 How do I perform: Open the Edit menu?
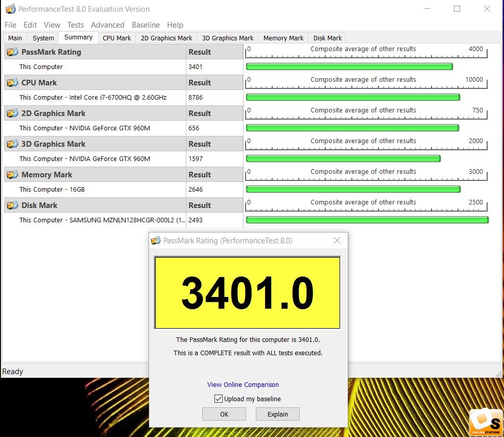(x=30, y=25)
